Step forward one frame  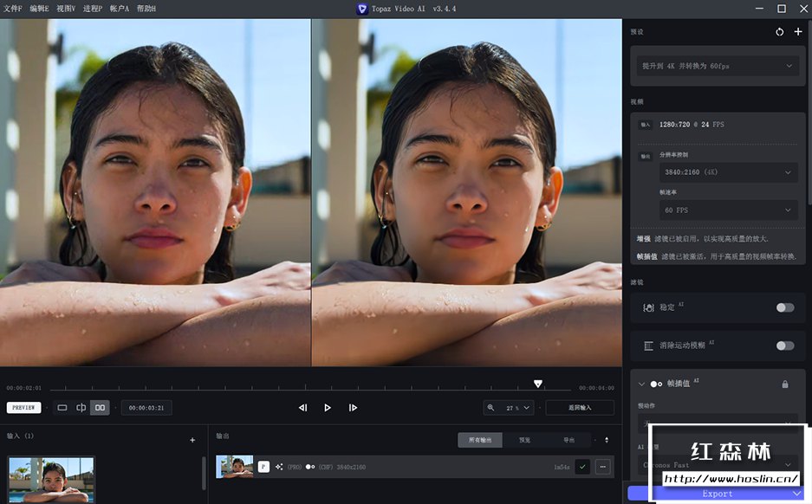tap(353, 408)
